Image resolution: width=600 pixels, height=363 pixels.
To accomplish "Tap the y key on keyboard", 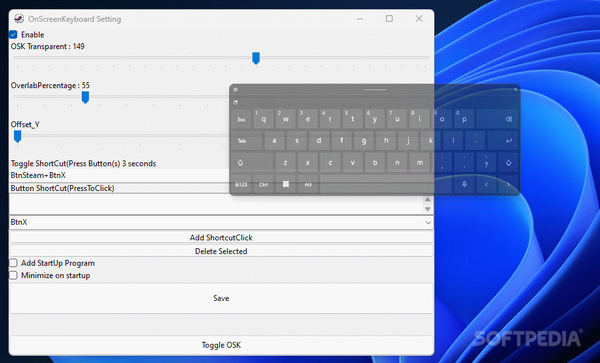I will click(x=375, y=119).
